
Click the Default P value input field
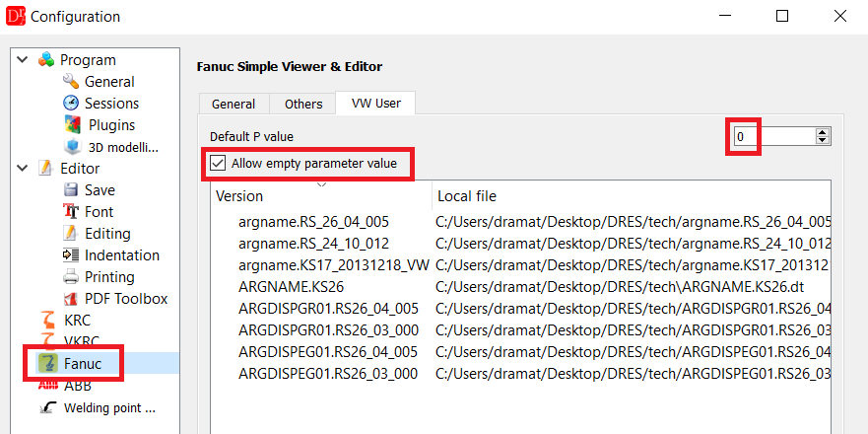[773, 136]
